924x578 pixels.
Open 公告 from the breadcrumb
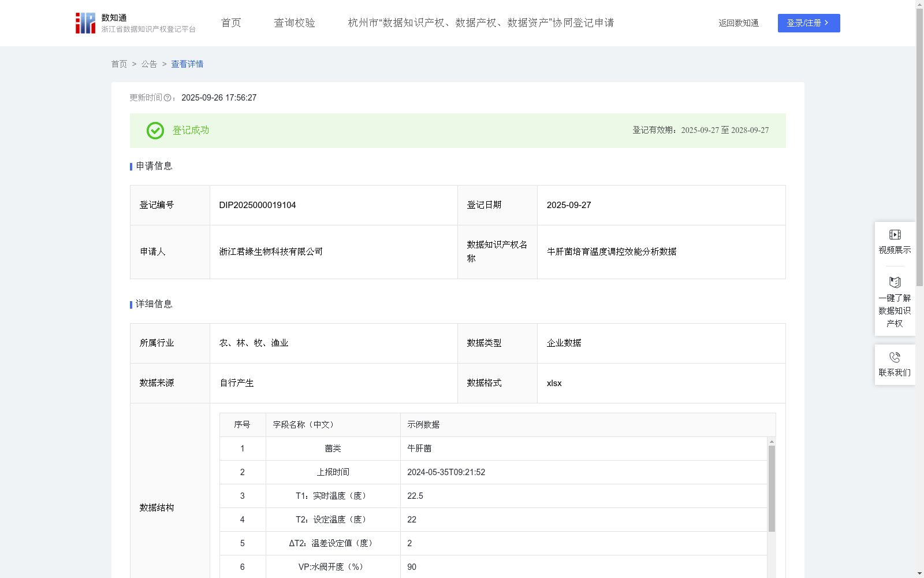[149, 64]
